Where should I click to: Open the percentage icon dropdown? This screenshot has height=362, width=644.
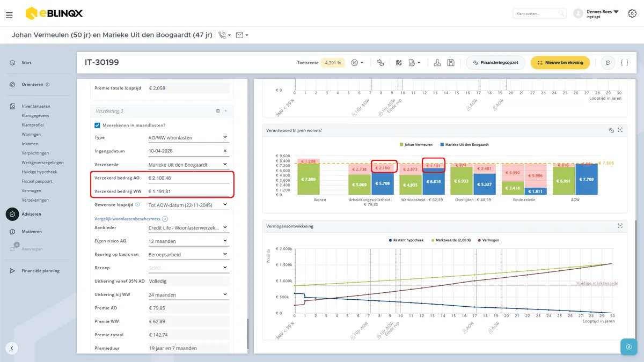(357, 63)
